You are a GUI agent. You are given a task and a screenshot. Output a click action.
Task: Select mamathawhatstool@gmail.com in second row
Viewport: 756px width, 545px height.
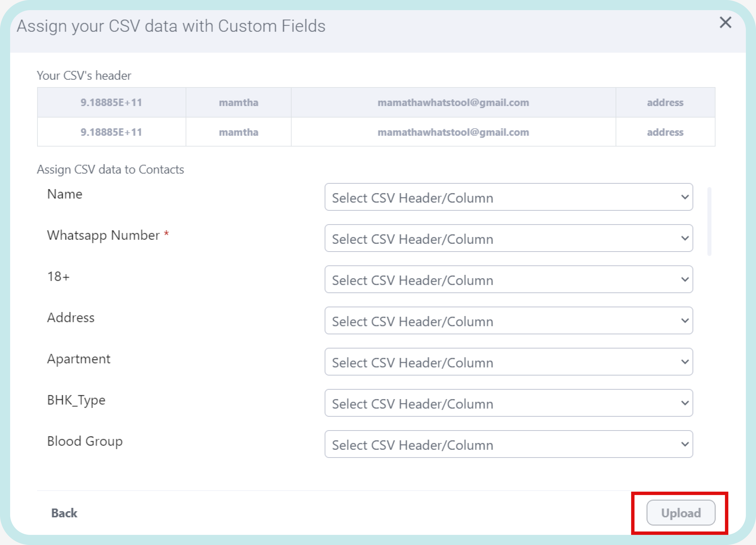tap(453, 132)
